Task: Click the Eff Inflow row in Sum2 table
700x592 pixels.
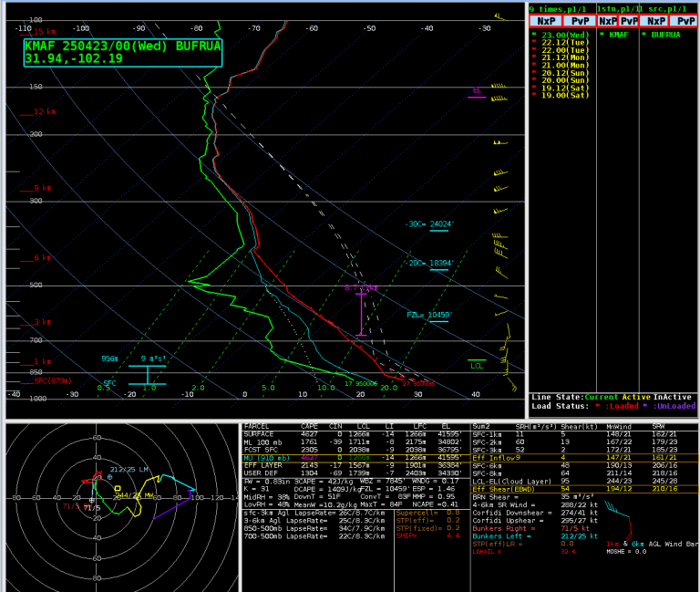Action: (x=585, y=458)
